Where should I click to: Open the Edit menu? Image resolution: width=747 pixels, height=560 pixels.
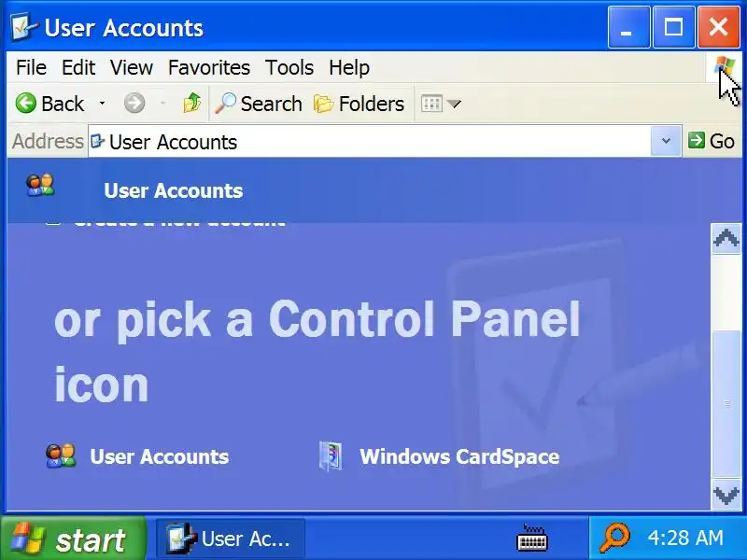click(x=78, y=67)
